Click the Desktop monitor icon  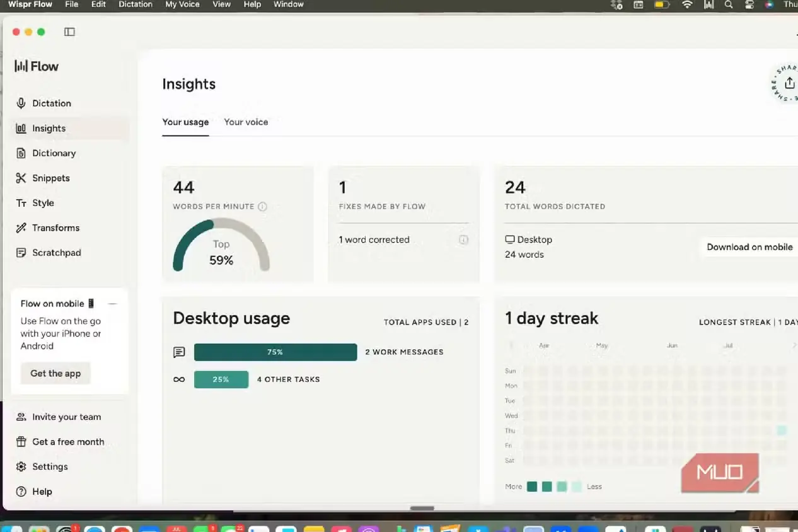(x=510, y=240)
